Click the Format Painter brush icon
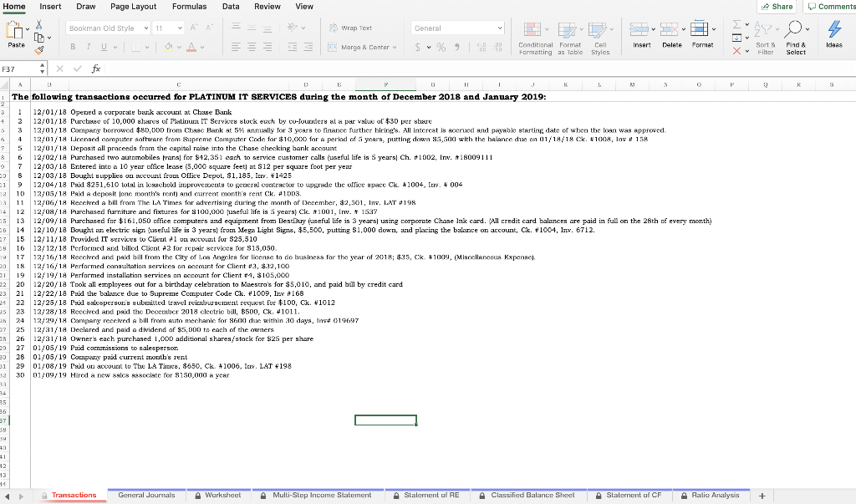This screenshot has width=856, height=504. (x=39, y=50)
